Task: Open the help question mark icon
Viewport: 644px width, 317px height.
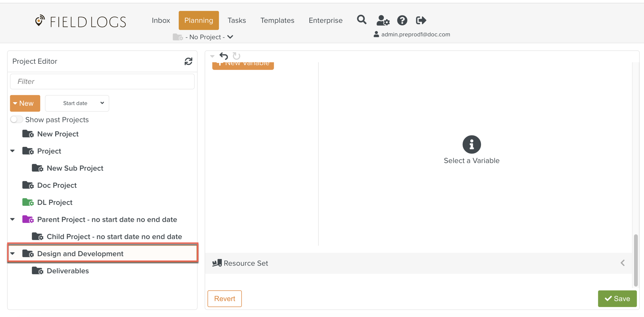Action: pyautogui.click(x=402, y=20)
